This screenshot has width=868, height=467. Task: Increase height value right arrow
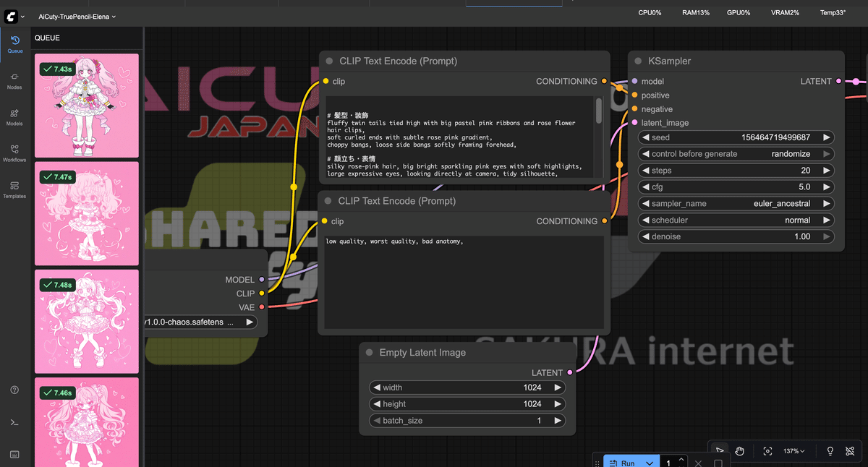click(x=557, y=404)
